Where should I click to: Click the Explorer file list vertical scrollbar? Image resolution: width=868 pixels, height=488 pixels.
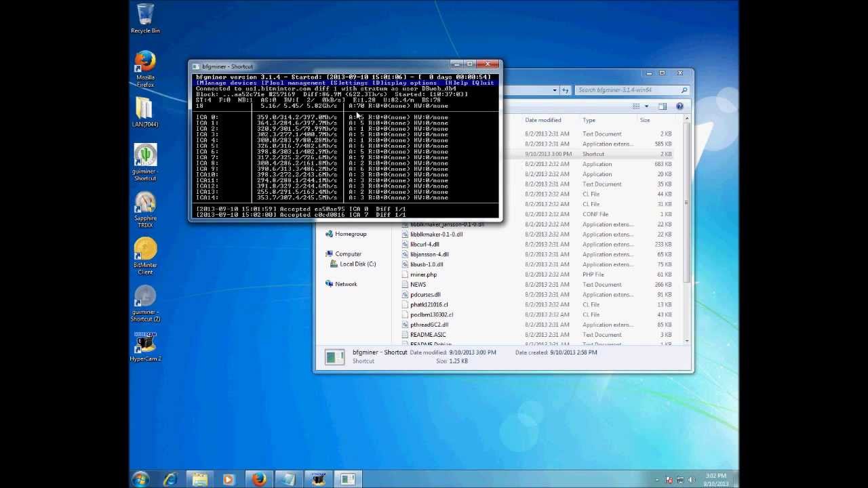(x=686, y=203)
